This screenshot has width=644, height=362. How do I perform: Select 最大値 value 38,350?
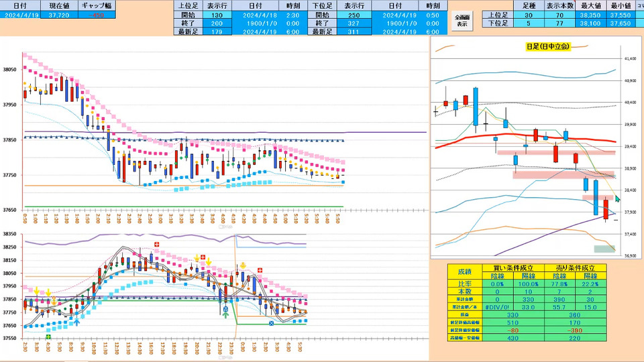point(590,15)
